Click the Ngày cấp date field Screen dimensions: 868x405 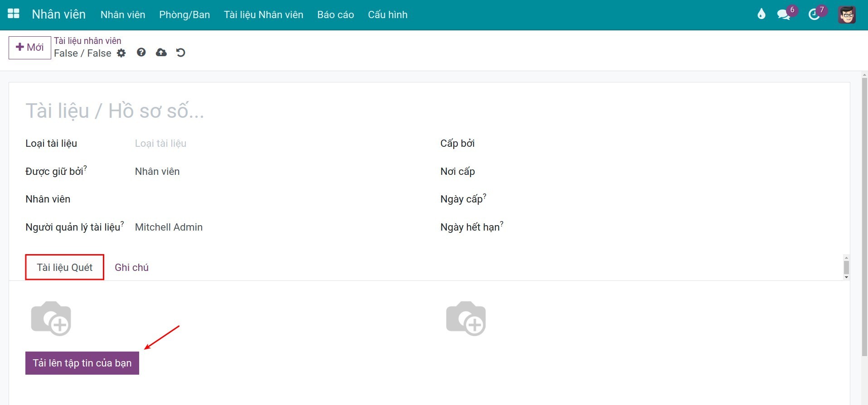coord(691,199)
